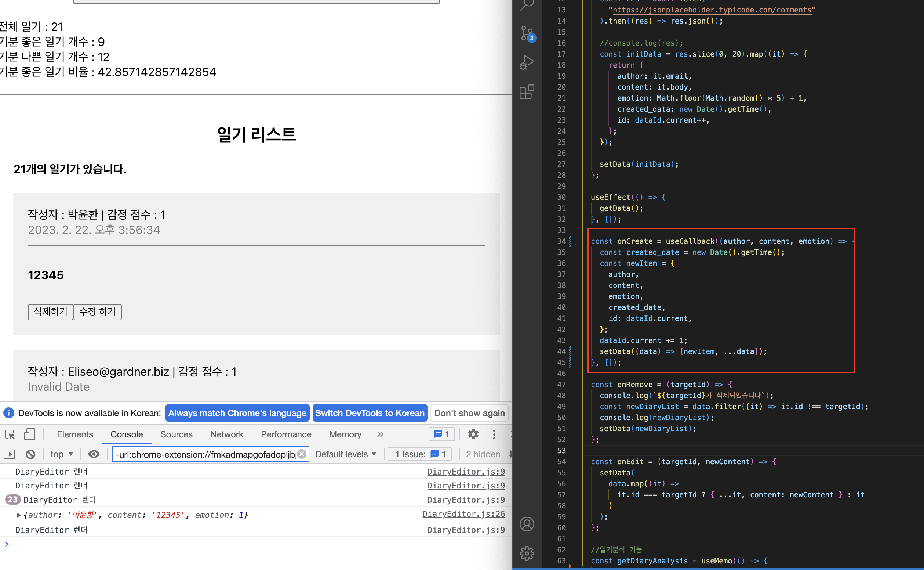Screen dimensions: 924x570
Task: Toggle device toolbar in DevTools
Action: tap(29, 434)
